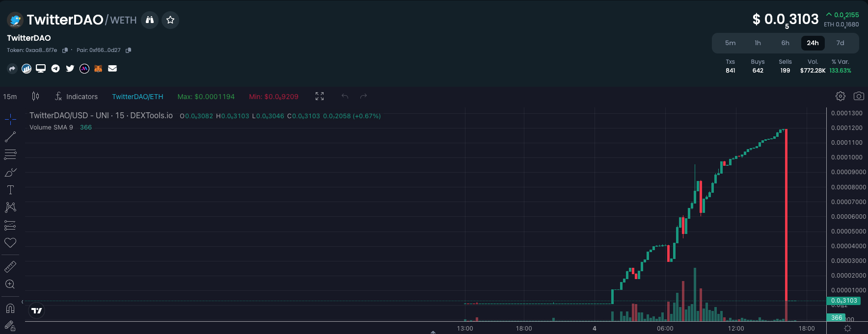The width and height of the screenshot is (868, 334).
Task: Select the crosshair cursor tool
Action: pos(10,119)
